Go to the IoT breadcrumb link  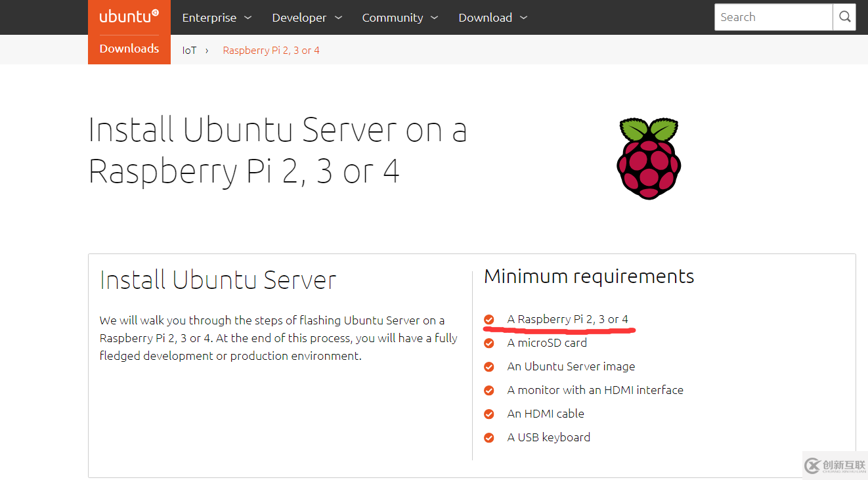tap(189, 51)
